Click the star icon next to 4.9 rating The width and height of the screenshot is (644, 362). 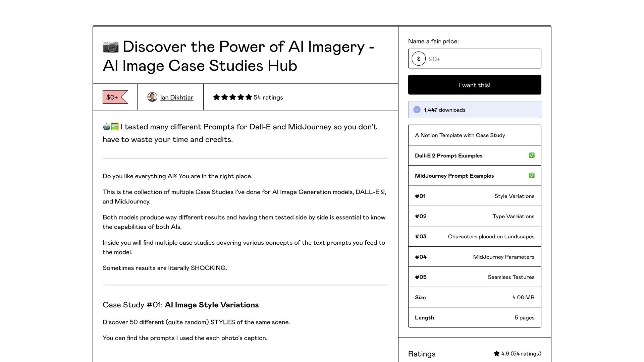496,354
